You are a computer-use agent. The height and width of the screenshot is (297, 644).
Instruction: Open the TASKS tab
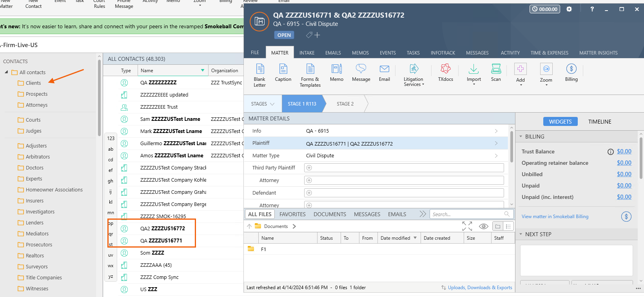[x=413, y=53]
